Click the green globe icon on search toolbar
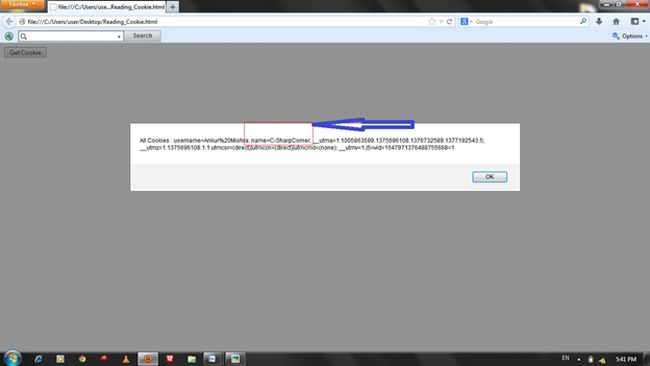This screenshot has width=650, height=366. pos(9,36)
